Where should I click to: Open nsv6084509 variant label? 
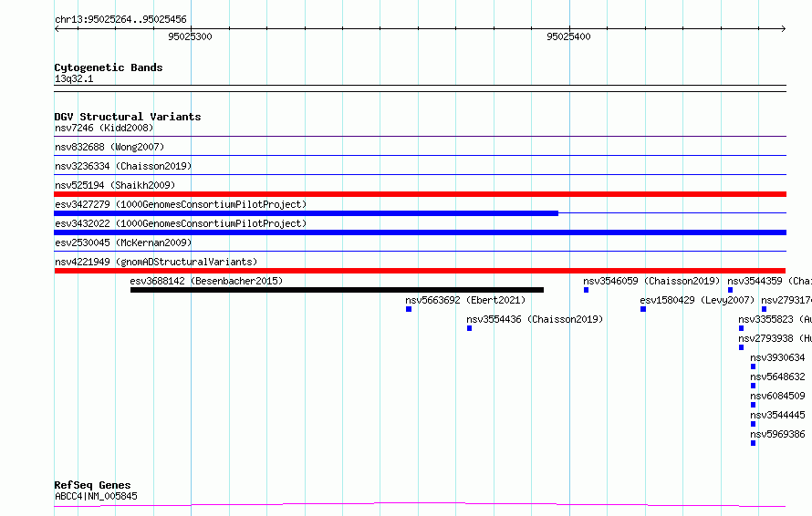point(777,396)
